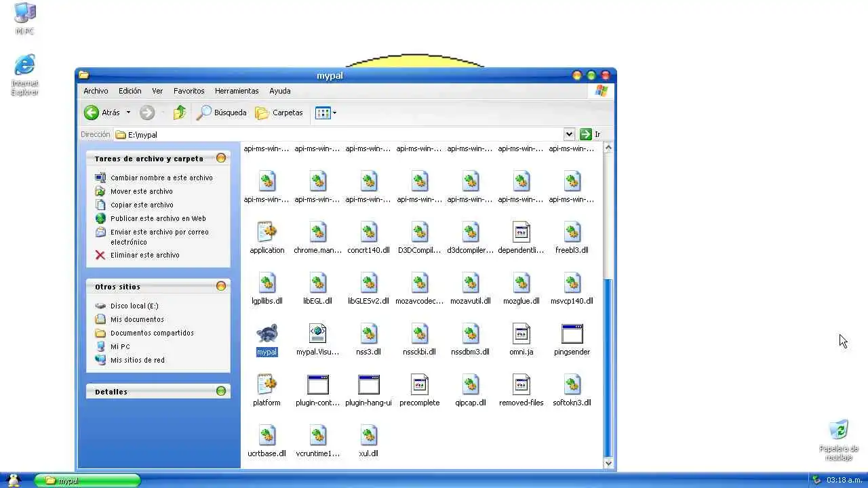Image resolution: width=868 pixels, height=488 pixels.
Task: Collapse the Tareas de archivo y carpeta panel
Action: pyautogui.click(x=221, y=158)
